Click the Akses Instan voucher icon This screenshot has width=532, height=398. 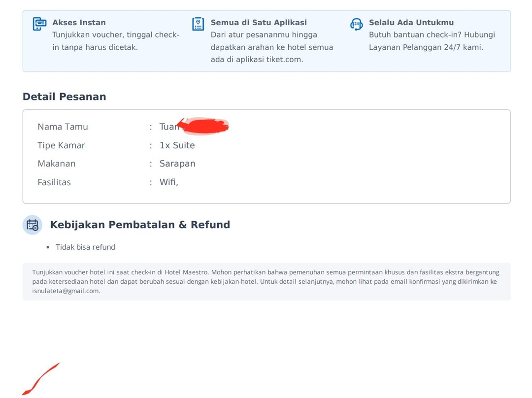(39, 24)
